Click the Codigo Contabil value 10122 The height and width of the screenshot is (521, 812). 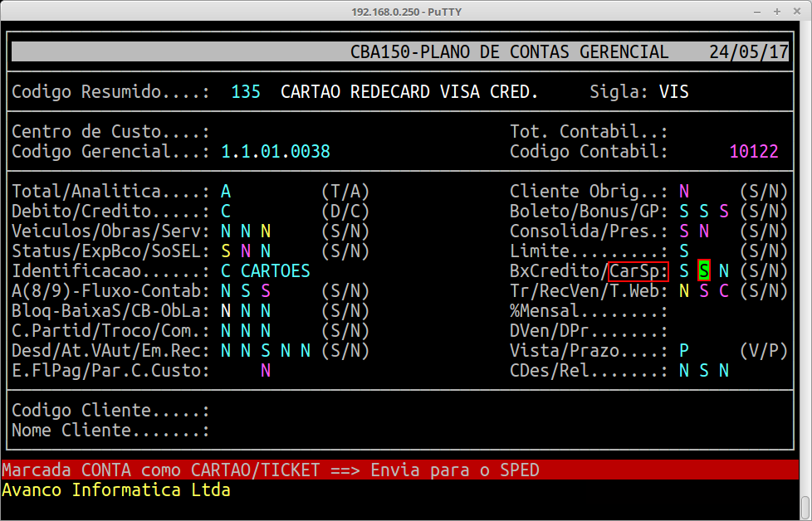coord(754,151)
